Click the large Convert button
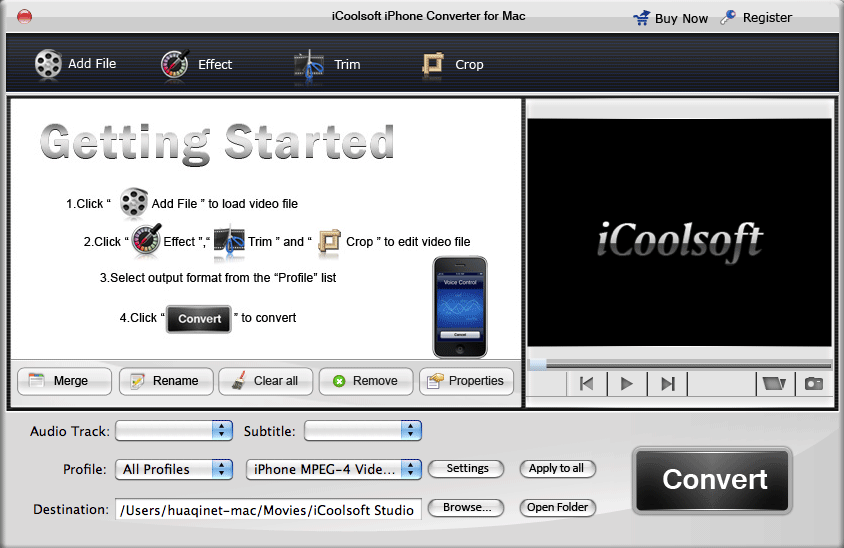844x548 pixels. (712, 480)
